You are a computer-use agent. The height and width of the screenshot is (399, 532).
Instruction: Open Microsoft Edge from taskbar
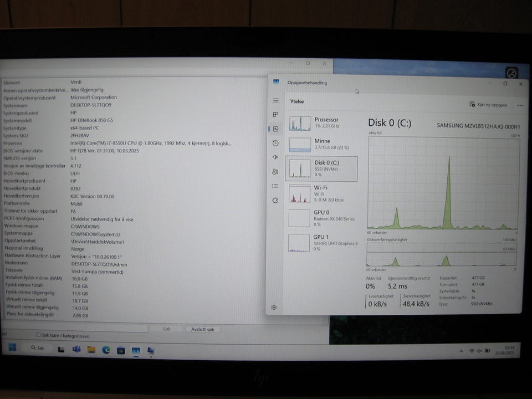coord(106,350)
